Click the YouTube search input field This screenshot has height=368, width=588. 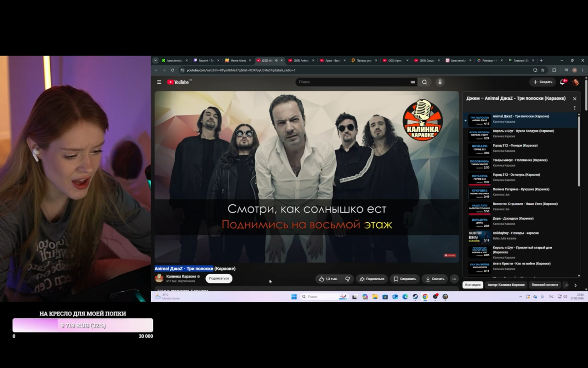(352, 82)
